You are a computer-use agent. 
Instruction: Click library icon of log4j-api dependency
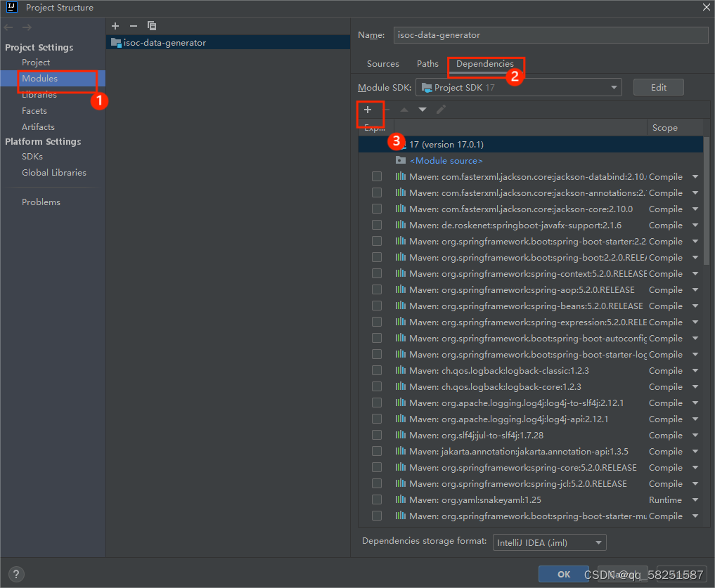click(x=400, y=419)
